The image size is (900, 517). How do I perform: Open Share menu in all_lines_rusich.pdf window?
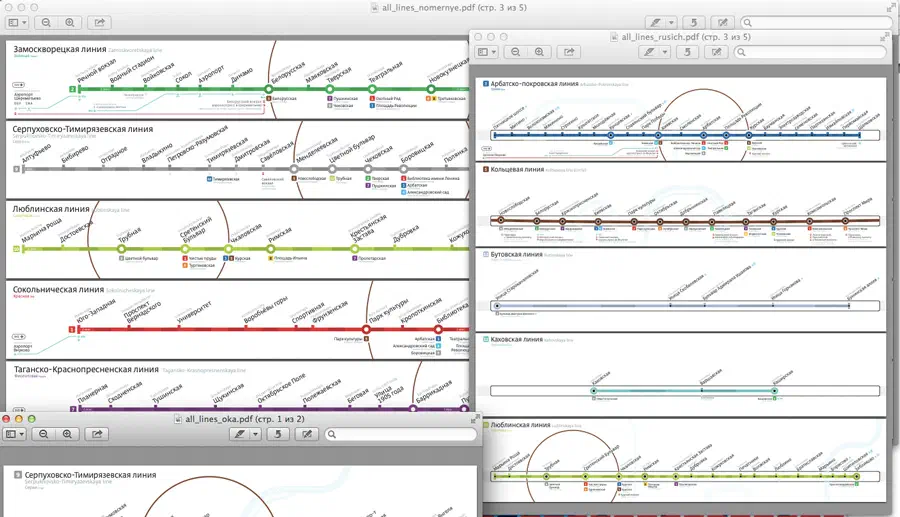(x=569, y=52)
